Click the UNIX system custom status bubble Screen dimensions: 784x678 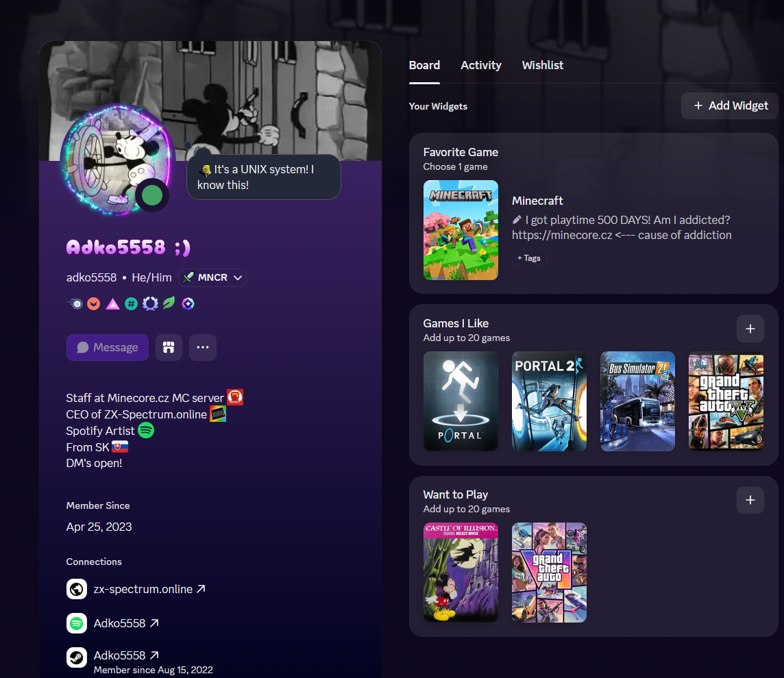click(x=263, y=177)
